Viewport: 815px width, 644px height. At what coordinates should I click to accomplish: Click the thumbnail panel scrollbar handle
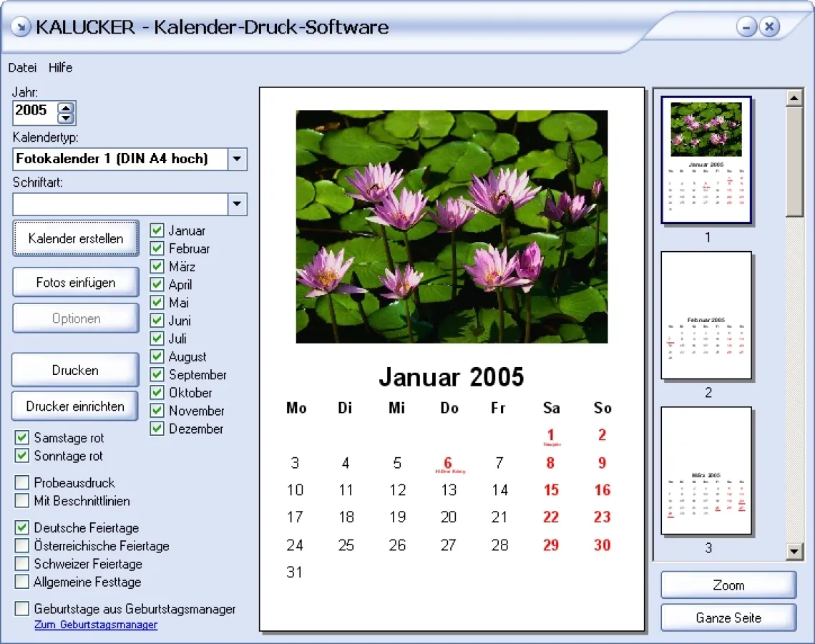(x=794, y=161)
